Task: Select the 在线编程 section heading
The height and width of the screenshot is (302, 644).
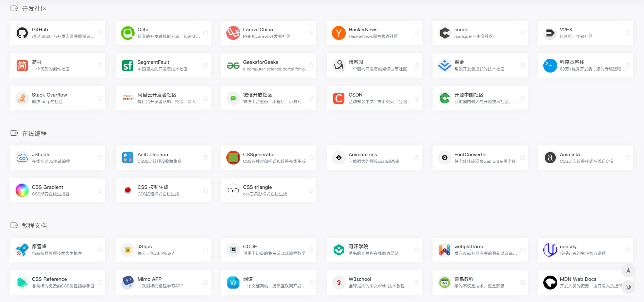Action: [x=34, y=134]
